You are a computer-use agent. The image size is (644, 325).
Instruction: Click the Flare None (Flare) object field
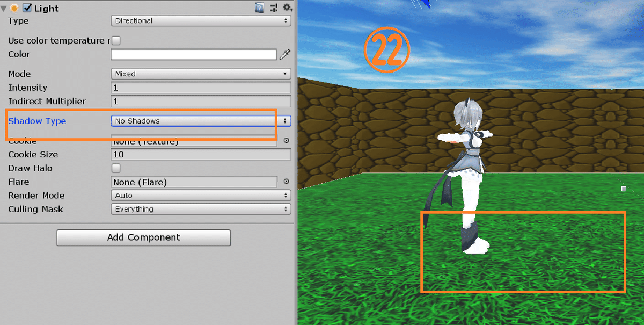pos(194,182)
